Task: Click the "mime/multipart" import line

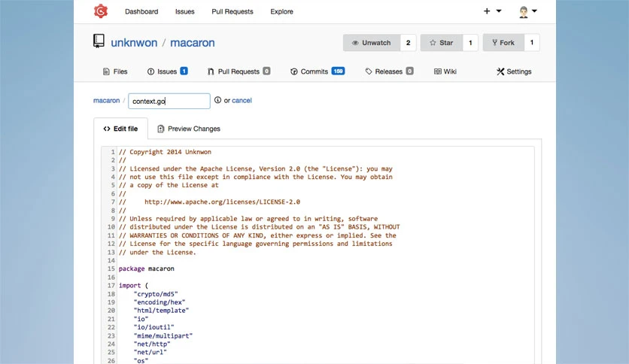Action: pos(163,335)
